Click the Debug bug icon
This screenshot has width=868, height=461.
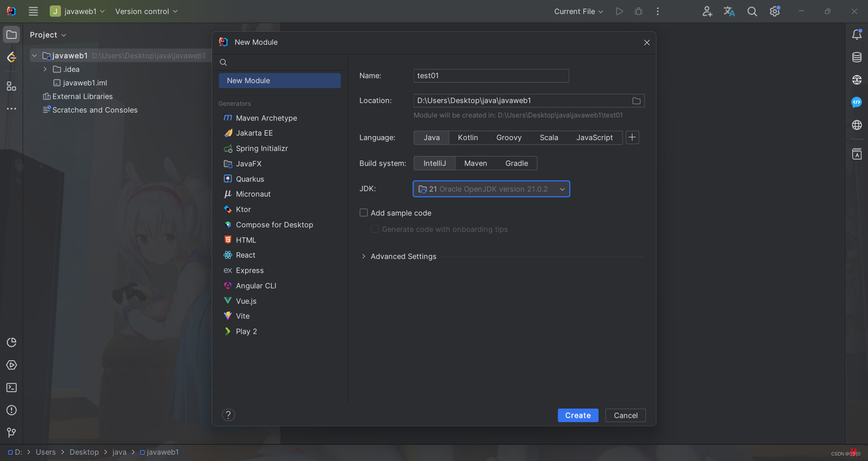point(638,11)
